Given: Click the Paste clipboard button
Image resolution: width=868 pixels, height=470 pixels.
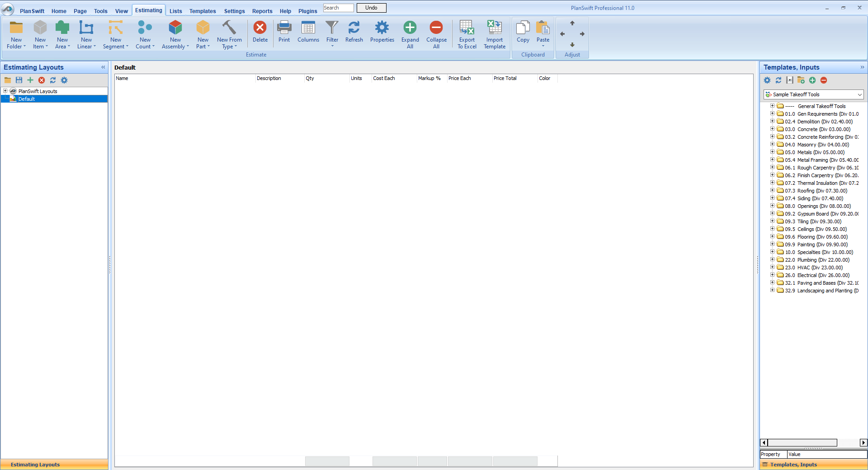Looking at the screenshot, I should [543, 30].
